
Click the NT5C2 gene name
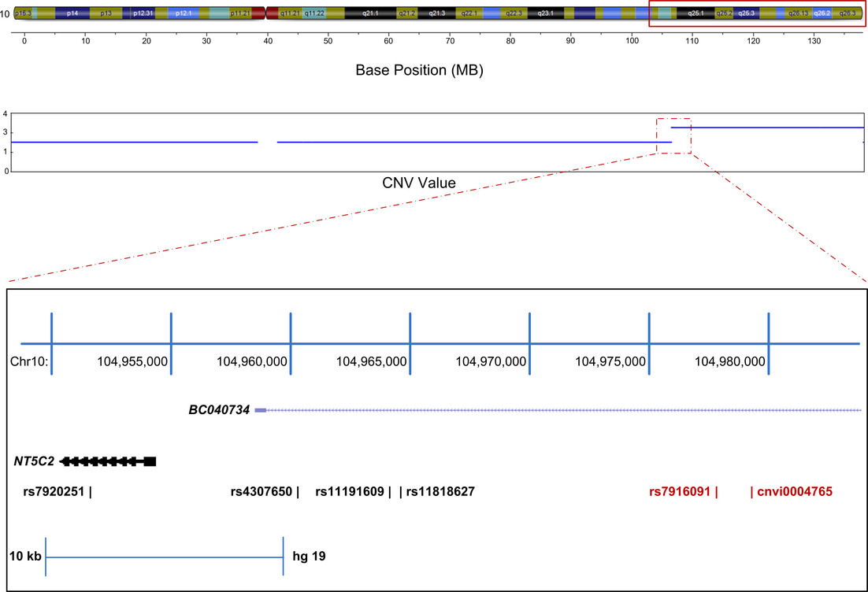[35, 461]
